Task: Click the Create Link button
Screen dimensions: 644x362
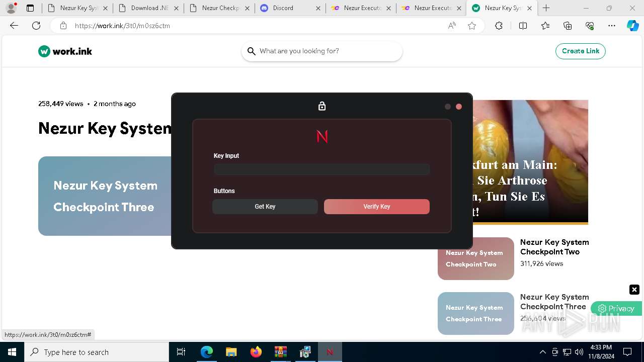Action: (x=581, y=51)
